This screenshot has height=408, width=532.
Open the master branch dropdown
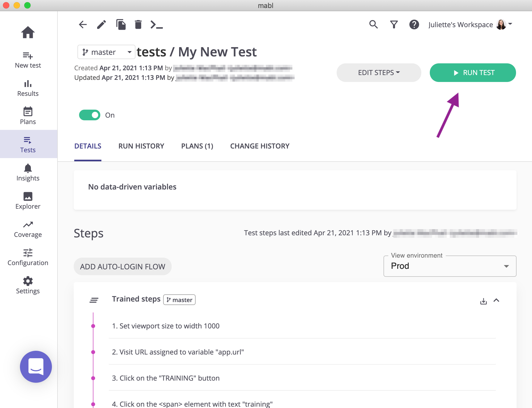(106, 52)
